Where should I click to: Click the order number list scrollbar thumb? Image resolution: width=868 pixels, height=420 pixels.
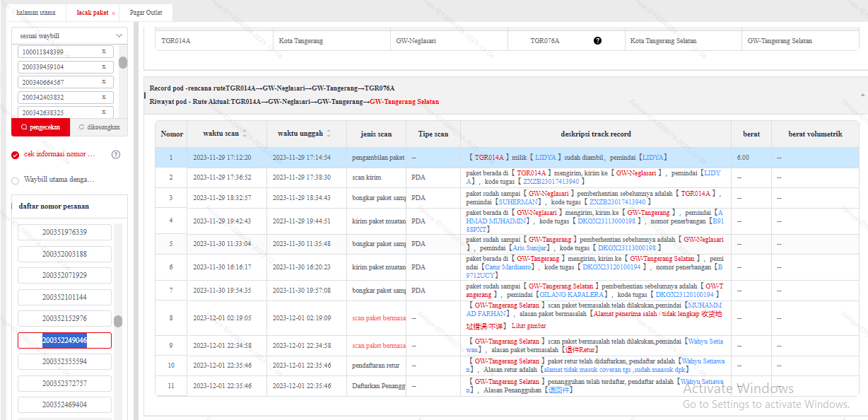118,321
